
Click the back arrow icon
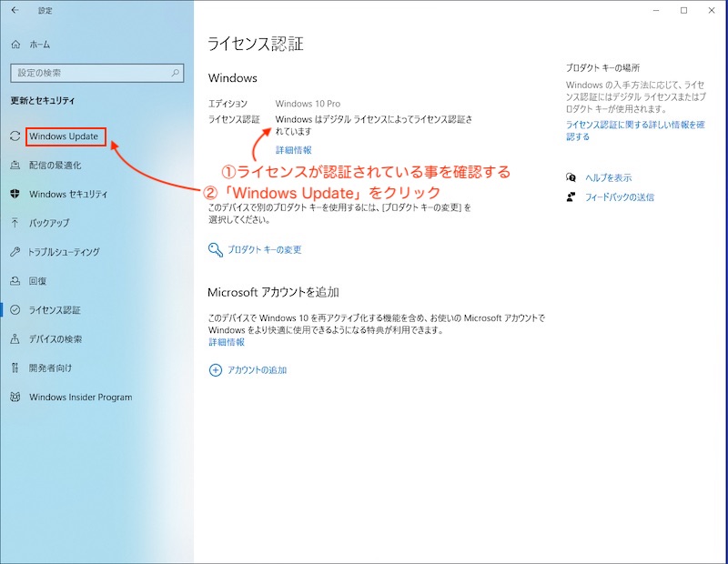pos(15,10)
